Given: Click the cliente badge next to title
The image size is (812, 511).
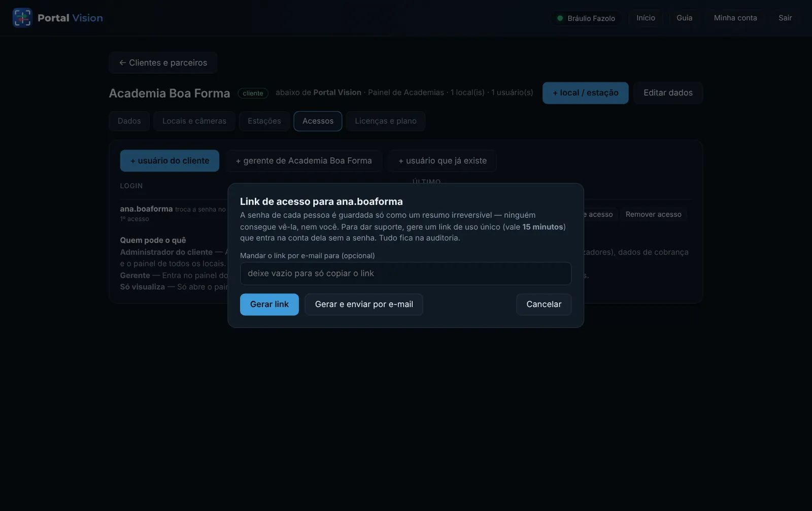Looking at the screenshot, I should (253, 93).
